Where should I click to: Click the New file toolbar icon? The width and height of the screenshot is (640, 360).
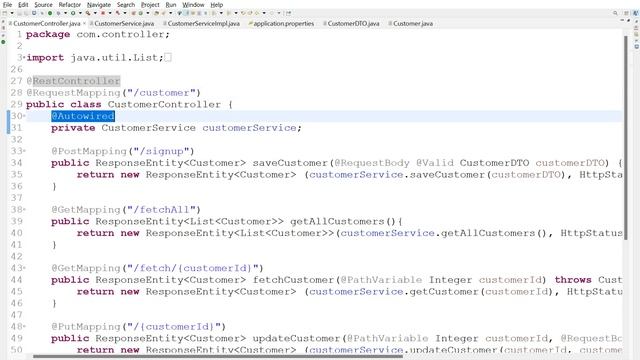click(x=4, y=13)
